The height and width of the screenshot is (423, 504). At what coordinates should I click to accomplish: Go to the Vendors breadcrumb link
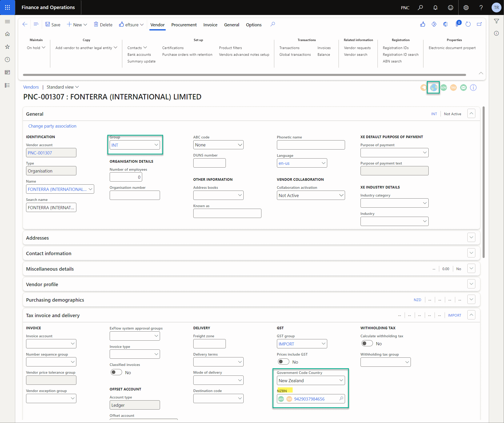coord(31,87)
